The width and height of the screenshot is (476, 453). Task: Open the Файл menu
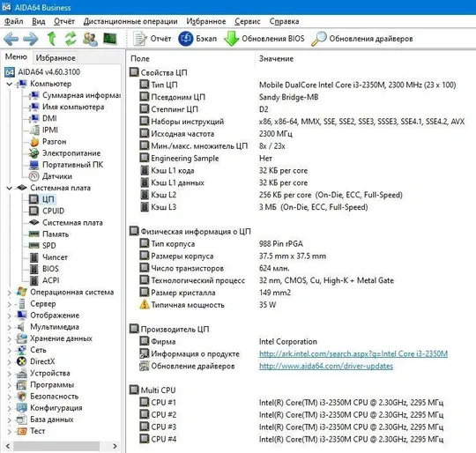click(14, 21)
